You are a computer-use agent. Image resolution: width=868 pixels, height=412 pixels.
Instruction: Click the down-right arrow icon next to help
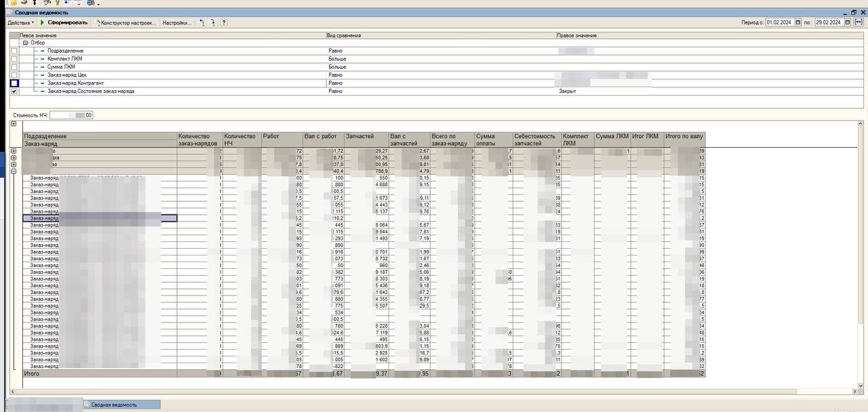coord(212,22)
